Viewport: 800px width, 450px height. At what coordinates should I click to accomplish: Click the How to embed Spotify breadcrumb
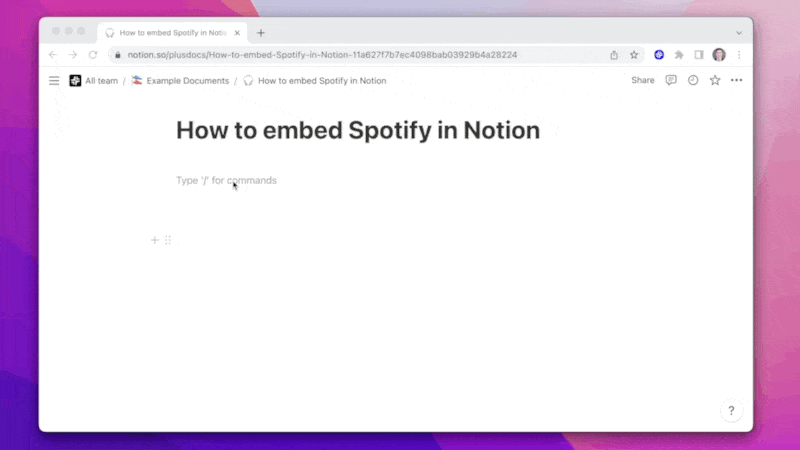pos(321,81)
